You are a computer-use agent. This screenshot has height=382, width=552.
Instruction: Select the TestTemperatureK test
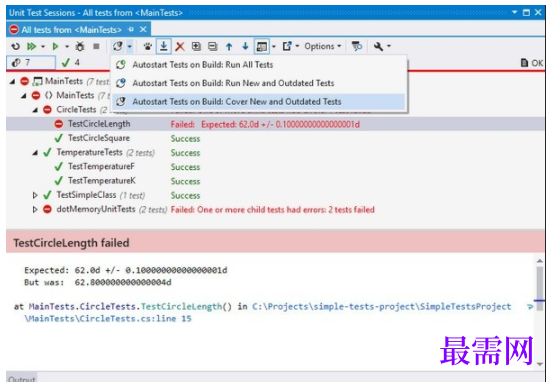coord(275,181)
